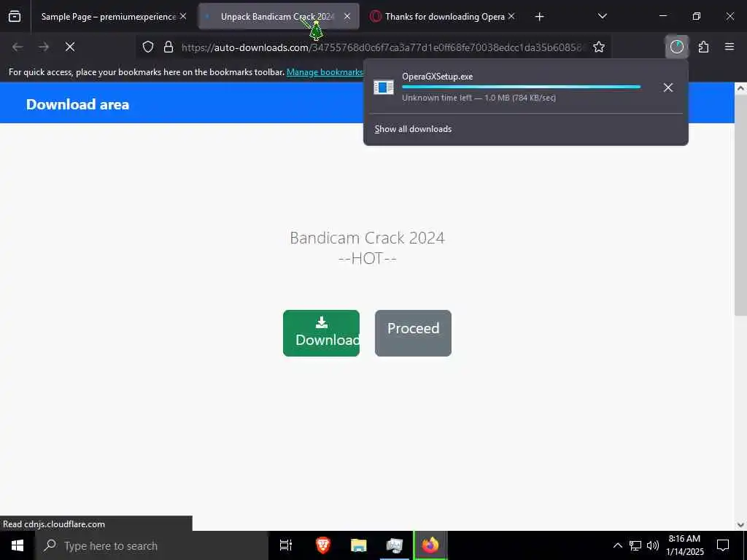Open the computer monitor app on taskbar
This screenshot has height=560, width=747.
point(395,545)
